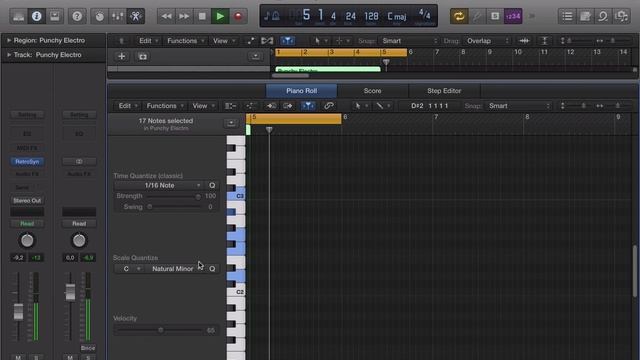Click the Waveform Zoom icon
The width and height of the screenshot is (640, 360).
524,41
